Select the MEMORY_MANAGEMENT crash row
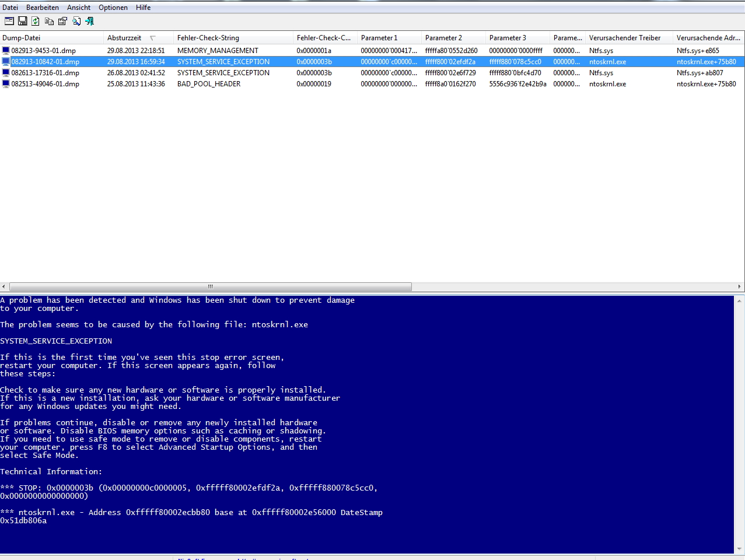Screen dimensions: 745x560 tap(218, 51)
